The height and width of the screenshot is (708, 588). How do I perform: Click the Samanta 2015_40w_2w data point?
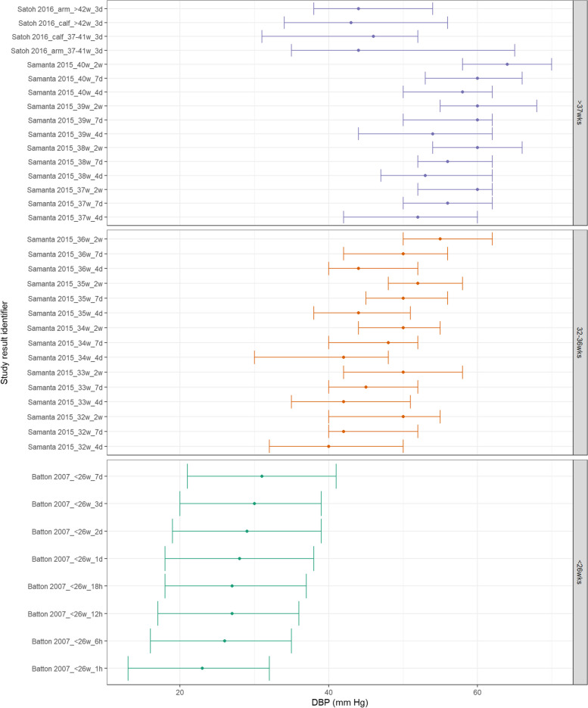tap(507, 64)
